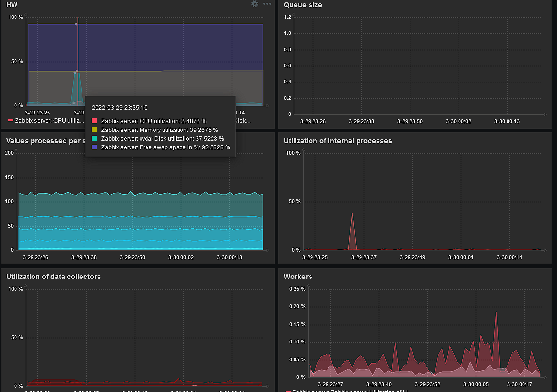
Task: Click the Utilization of internal processes title
Action: point(338,141)
